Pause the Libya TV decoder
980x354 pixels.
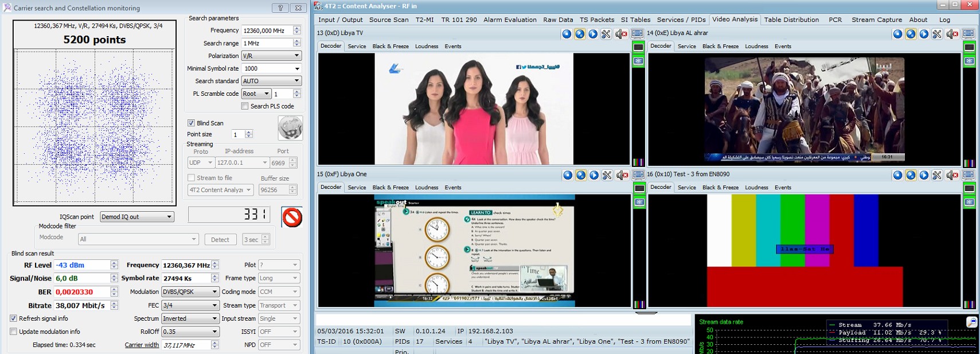(580, 34)
